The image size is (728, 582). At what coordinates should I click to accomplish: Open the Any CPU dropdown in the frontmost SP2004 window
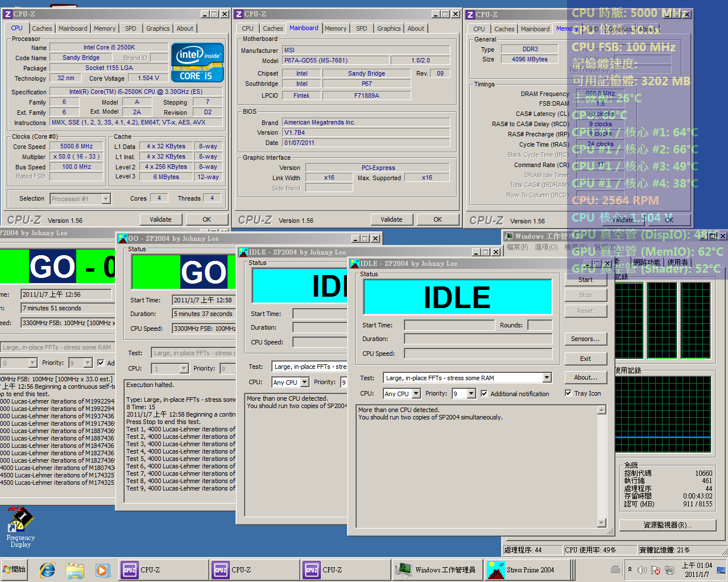pos(416,393)
